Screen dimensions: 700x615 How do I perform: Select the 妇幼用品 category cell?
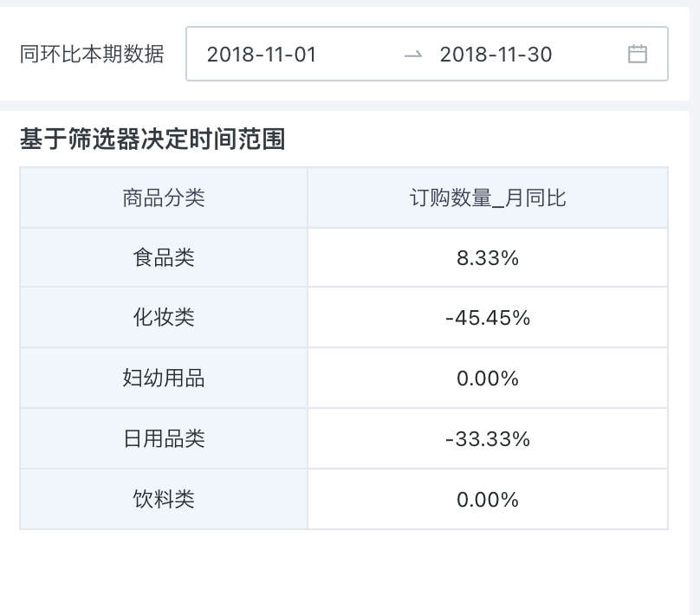click(164, 379)
